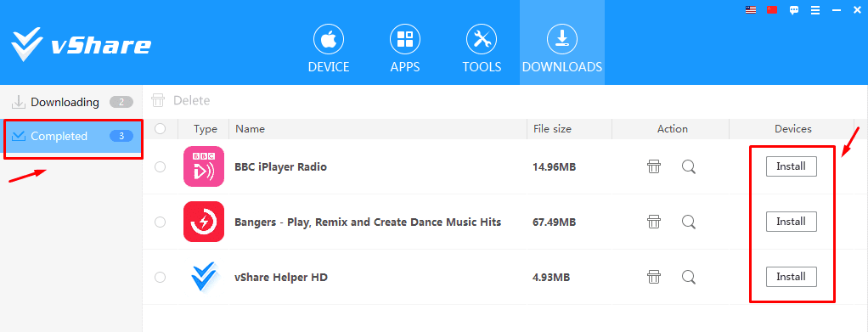Install vShare Helper HD
Image resolution: width=868 pixels, height=332 pixels.
coord(791,277)
